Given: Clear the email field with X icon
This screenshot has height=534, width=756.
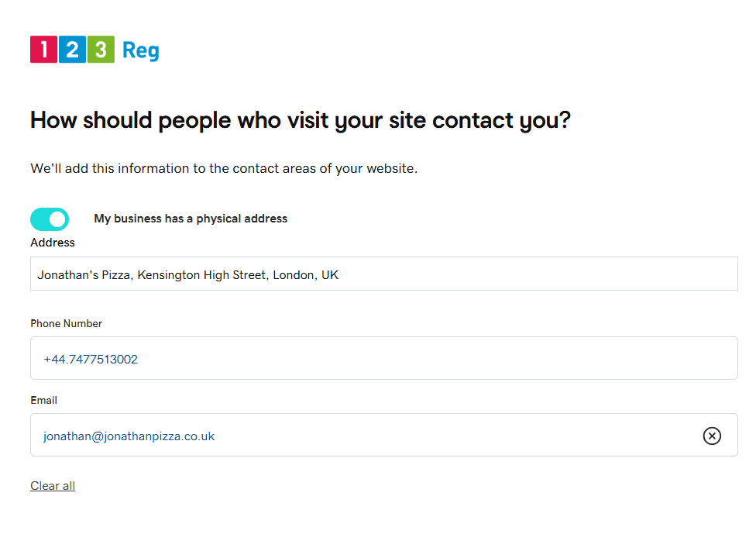Looking at the screenshot, I should click(712, 436).
